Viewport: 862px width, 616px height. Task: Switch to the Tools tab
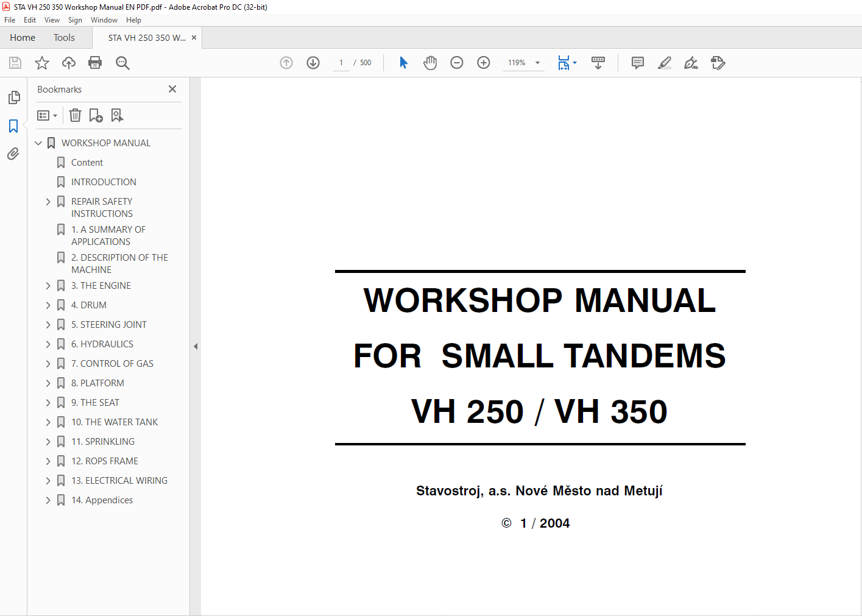point(64,38)
